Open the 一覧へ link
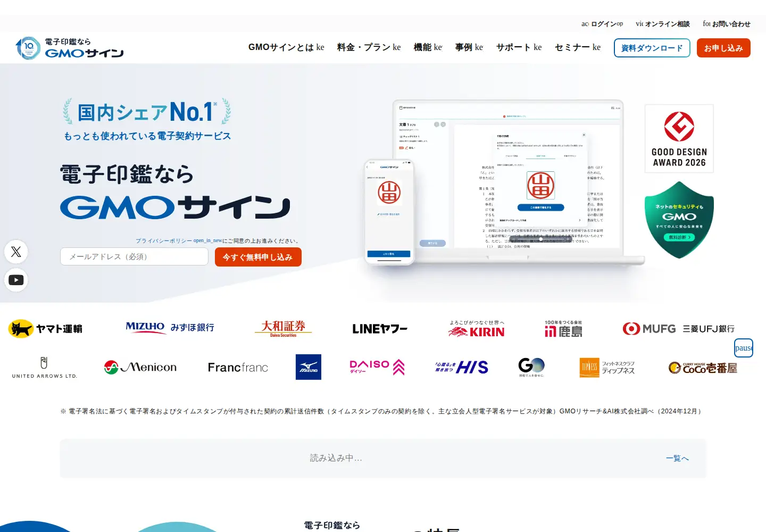 click(x=677, y=458)
